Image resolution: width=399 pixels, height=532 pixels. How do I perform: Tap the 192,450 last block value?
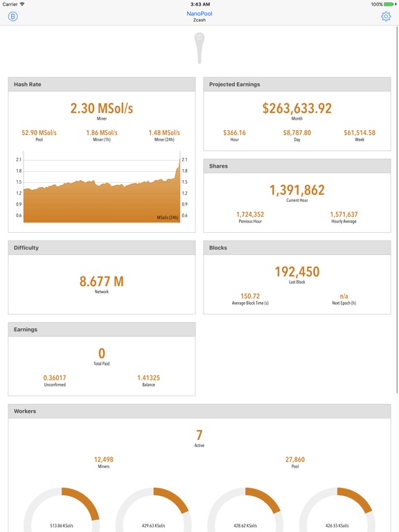pyautogui.click(x=297, y=272)
